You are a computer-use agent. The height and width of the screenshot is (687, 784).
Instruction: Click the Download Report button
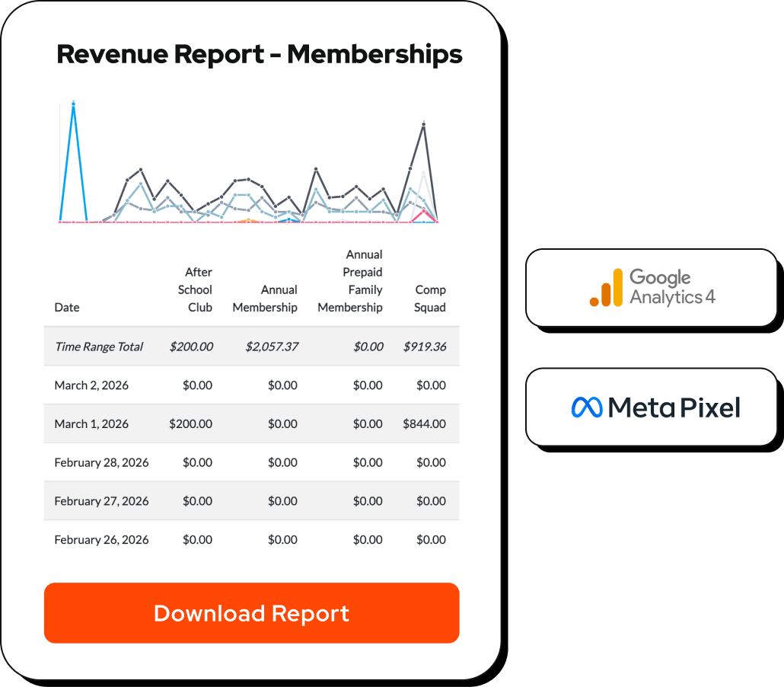click(x=251, y=612)
